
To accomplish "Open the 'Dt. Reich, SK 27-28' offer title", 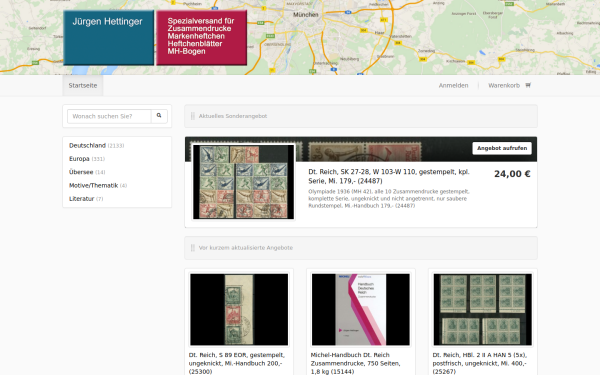I will [389, 176].
